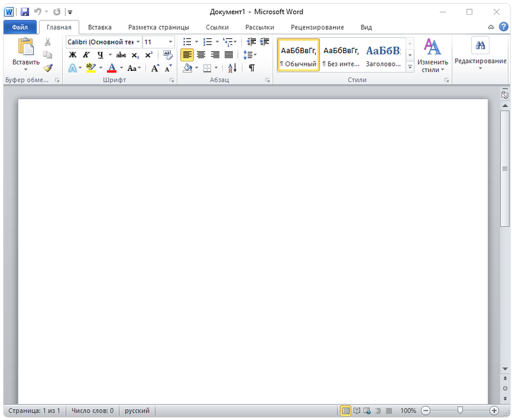Expand the styles gallery More arrow

(x=410, y=67)
